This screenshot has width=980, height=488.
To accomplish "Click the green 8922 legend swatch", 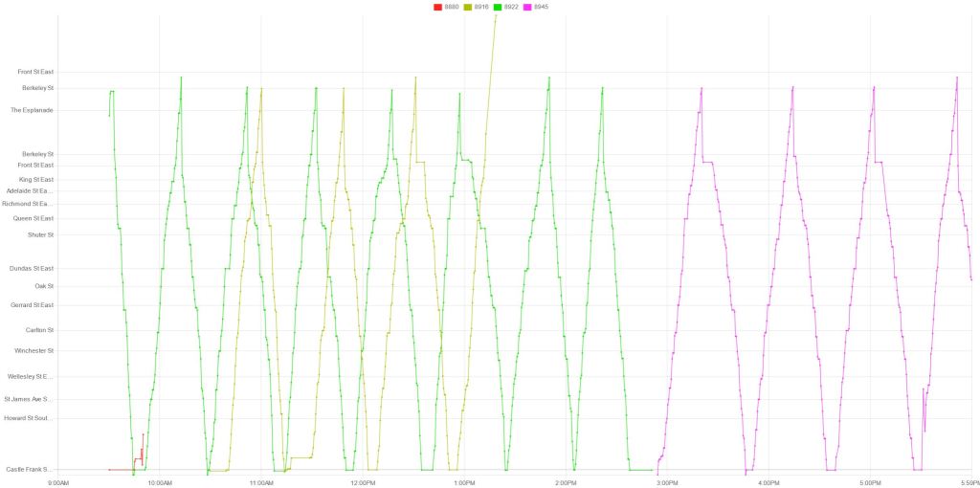I will pyautogui.click(x=498, y=7).
